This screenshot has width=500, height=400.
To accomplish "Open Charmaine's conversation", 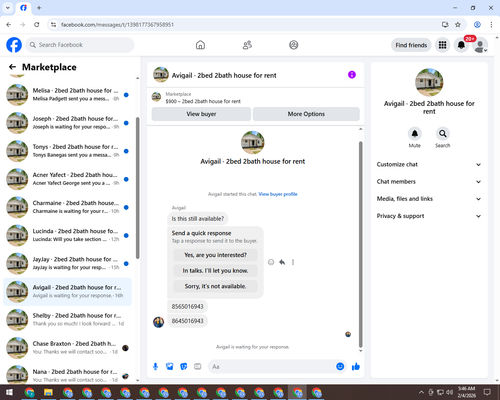I will (67, 207).
